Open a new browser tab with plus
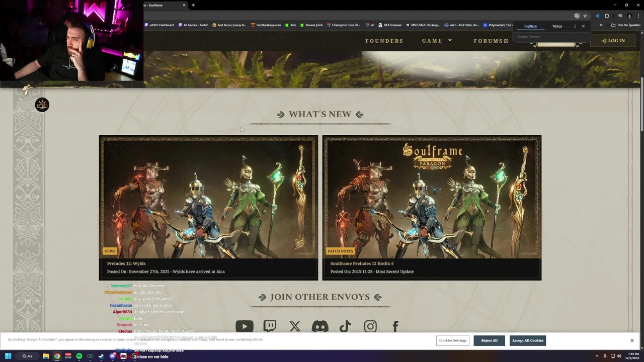The image size is (644, 362). click(193, 5)
